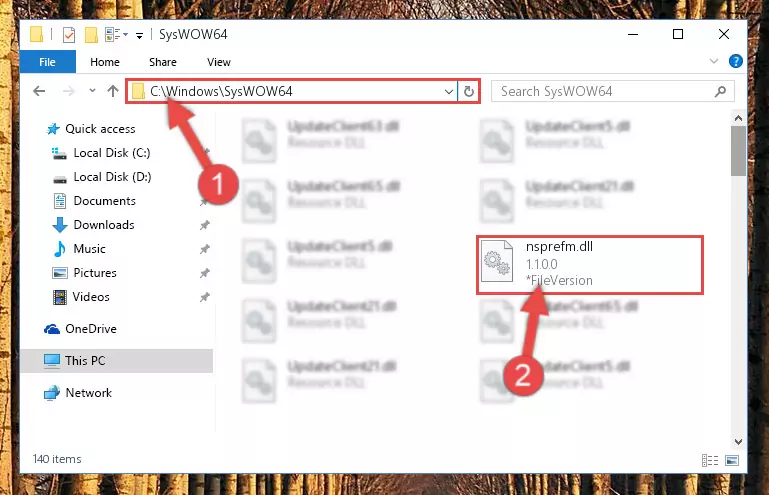Click the scroll down arrow of file list

click(738, 442)
